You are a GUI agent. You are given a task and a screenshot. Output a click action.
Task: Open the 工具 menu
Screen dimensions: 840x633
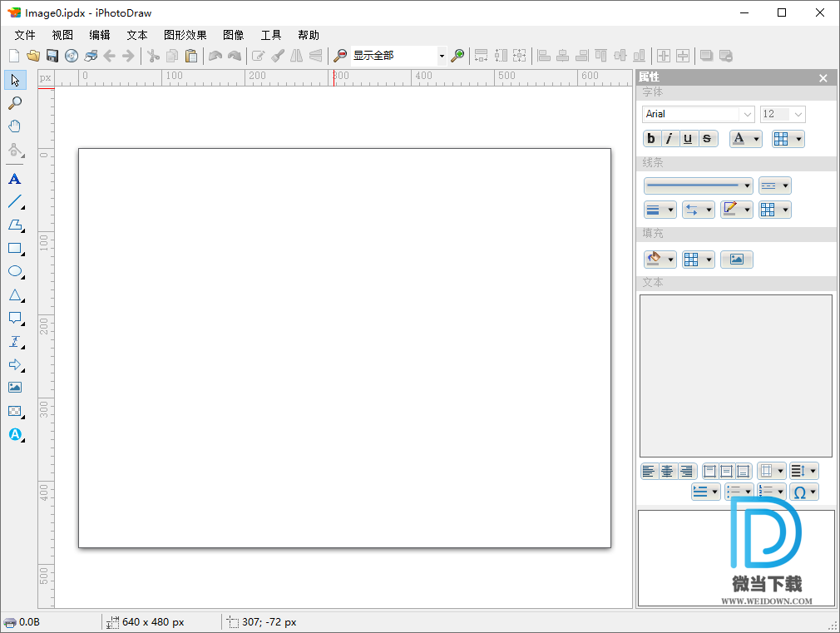coord(271,36)
